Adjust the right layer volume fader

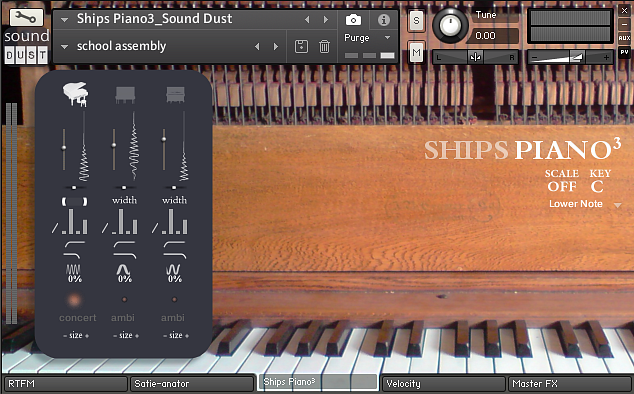click(x=164, y=139)
